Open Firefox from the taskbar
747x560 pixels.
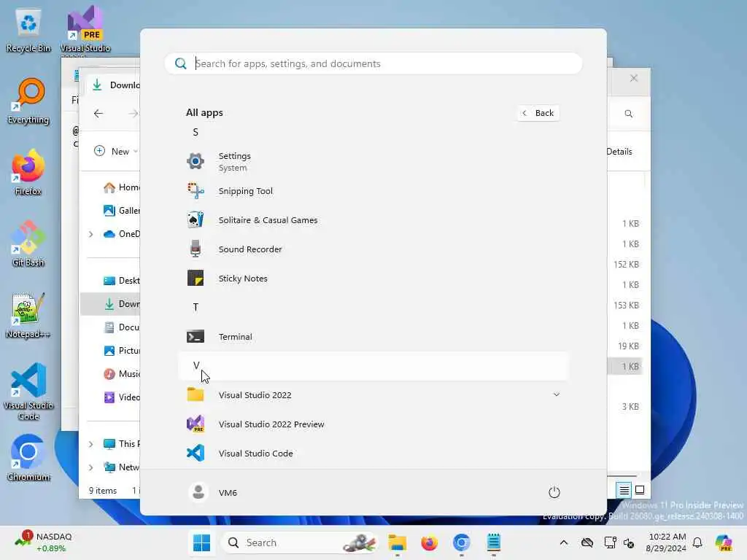[x=429, y=542]
